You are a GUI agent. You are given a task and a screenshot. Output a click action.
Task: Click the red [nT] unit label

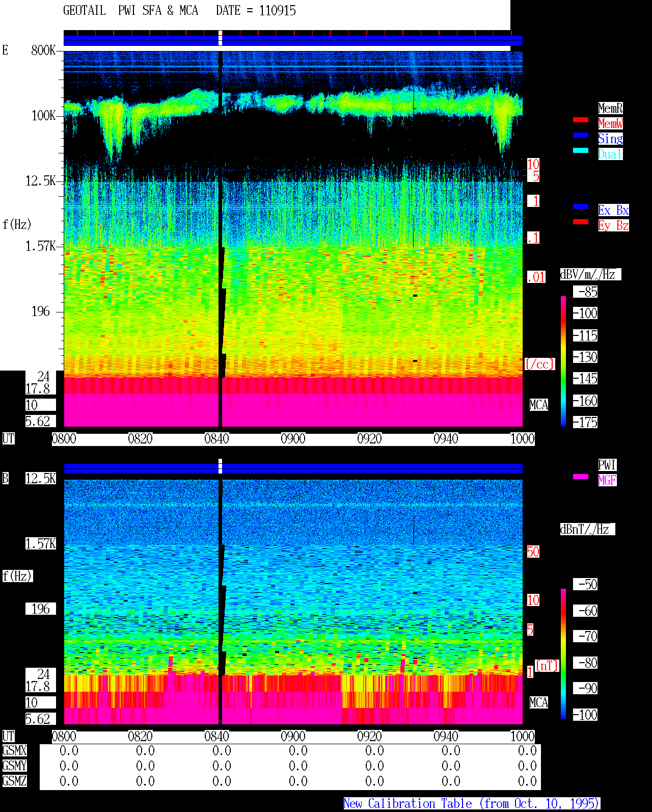547,666
